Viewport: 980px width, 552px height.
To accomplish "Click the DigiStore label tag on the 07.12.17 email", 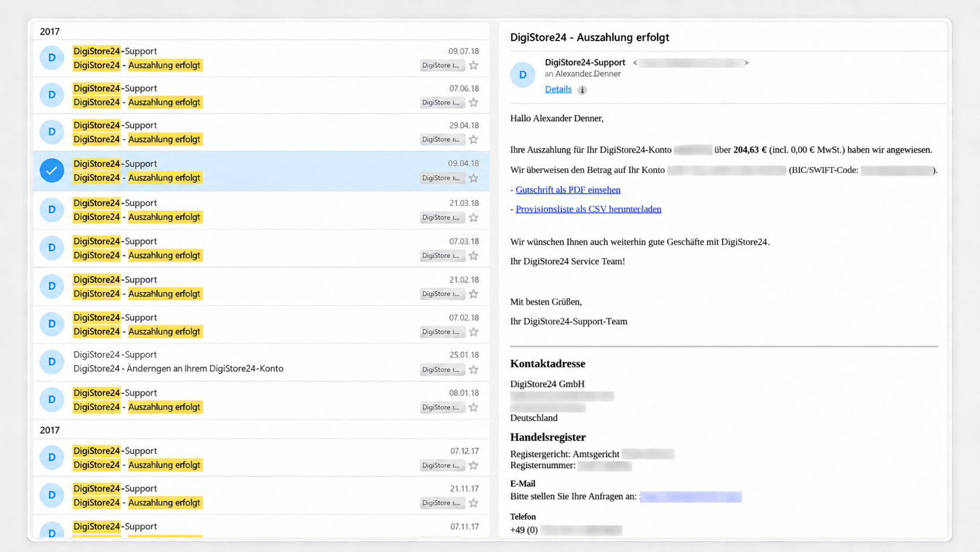I will 442,465.
